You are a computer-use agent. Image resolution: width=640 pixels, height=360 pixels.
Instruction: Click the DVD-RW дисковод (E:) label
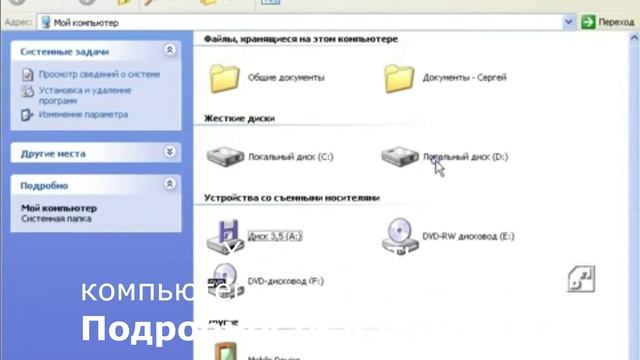pos(468,236)
